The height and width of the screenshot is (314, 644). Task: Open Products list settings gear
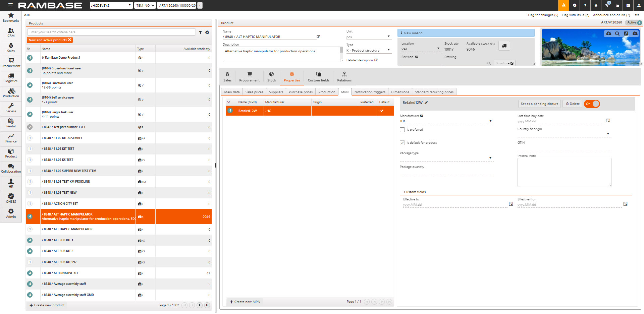pos(207,32)
